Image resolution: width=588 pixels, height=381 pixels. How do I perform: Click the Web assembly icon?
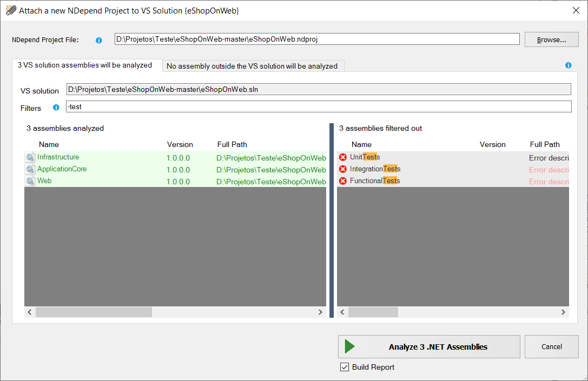pos(30,182)
